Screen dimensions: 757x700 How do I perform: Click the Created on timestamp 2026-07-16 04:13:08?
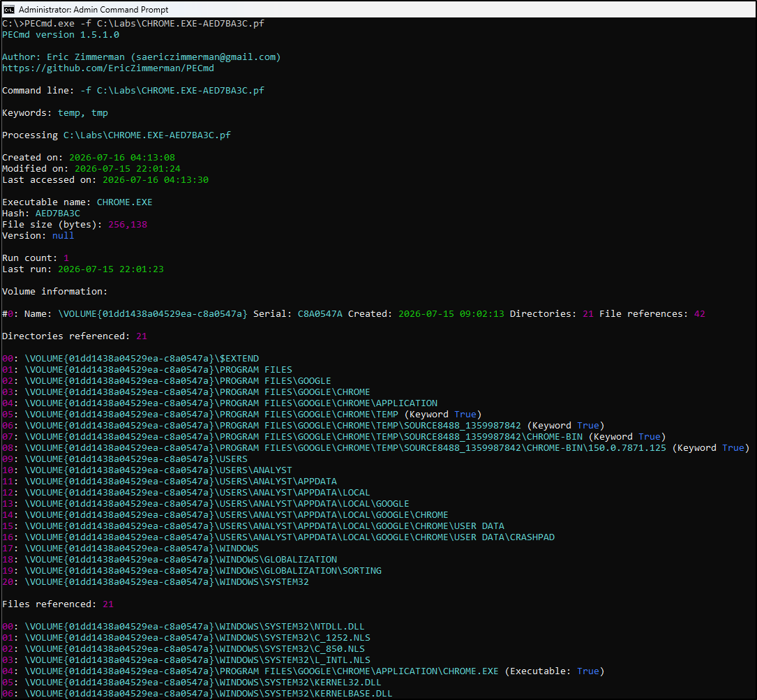tap(122, 158)
